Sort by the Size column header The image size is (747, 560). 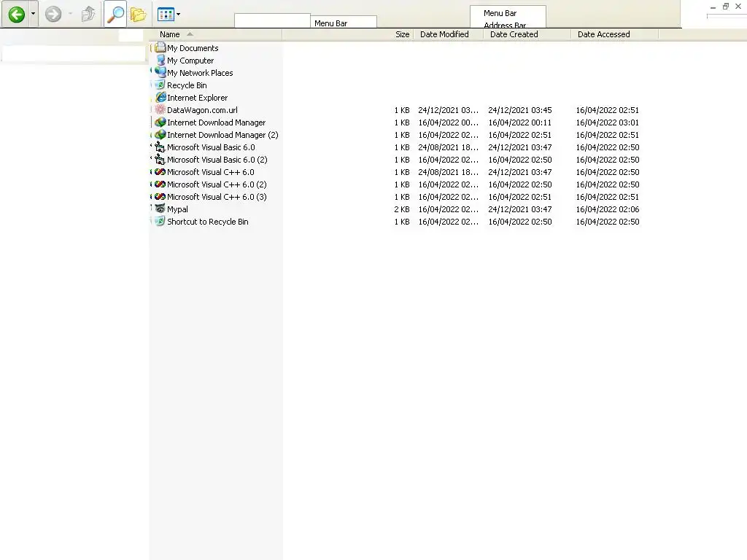coord(347,34)
